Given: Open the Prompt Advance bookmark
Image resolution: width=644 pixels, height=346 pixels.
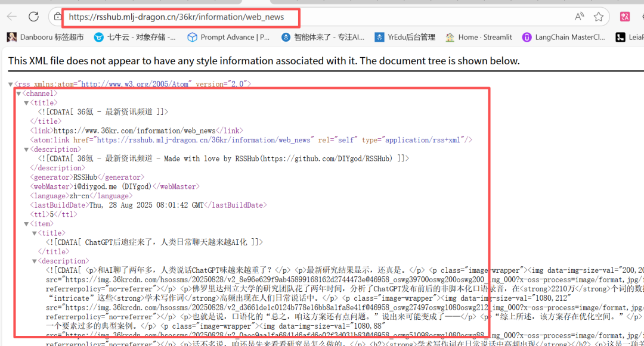Looking at the screenshot, I should 228,38.
